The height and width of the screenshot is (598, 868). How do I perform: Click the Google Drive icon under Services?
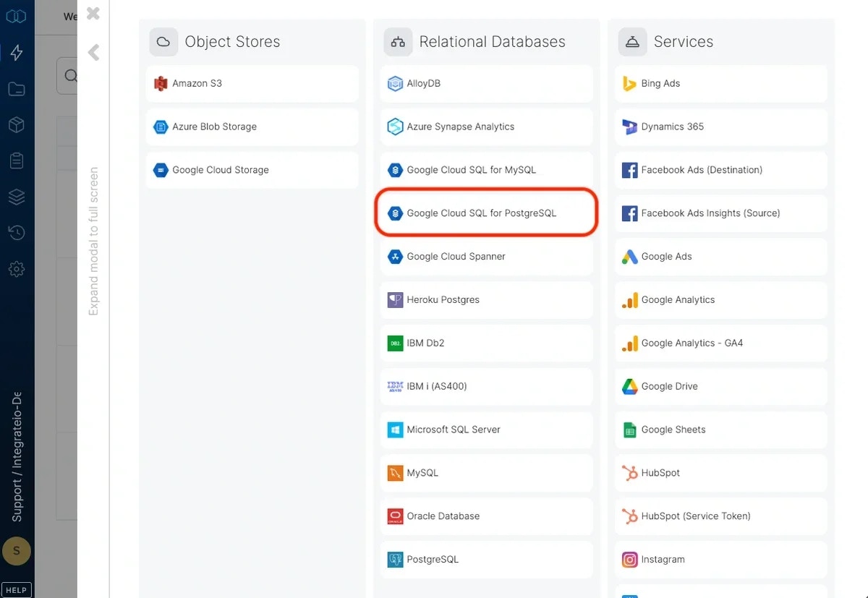(x=630, y=386)
